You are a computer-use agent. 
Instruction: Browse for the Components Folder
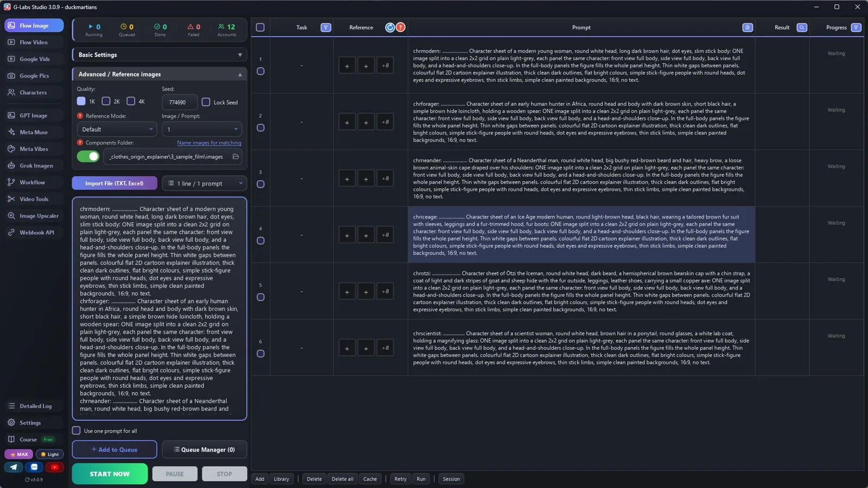pyautogui.click(x=235, y=157)
